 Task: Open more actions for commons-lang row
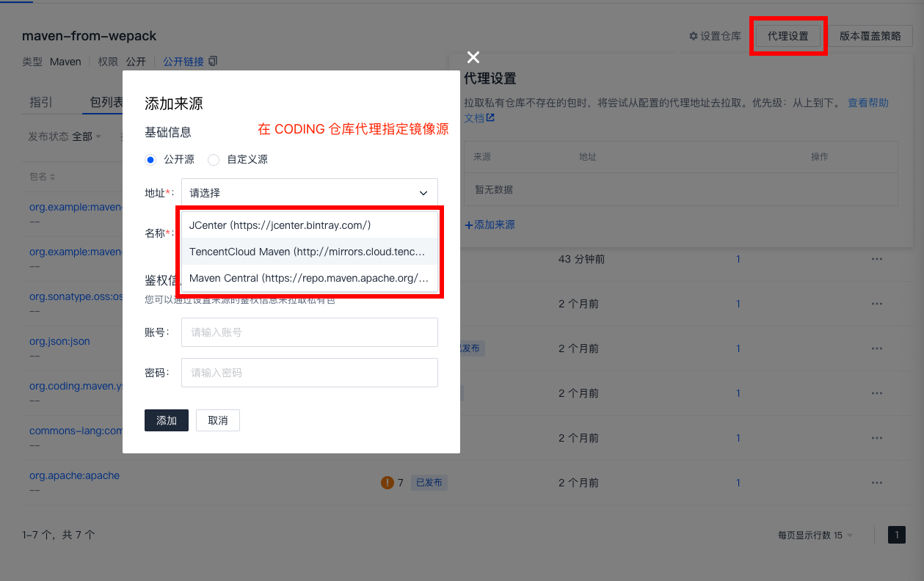tap(877, 438)
